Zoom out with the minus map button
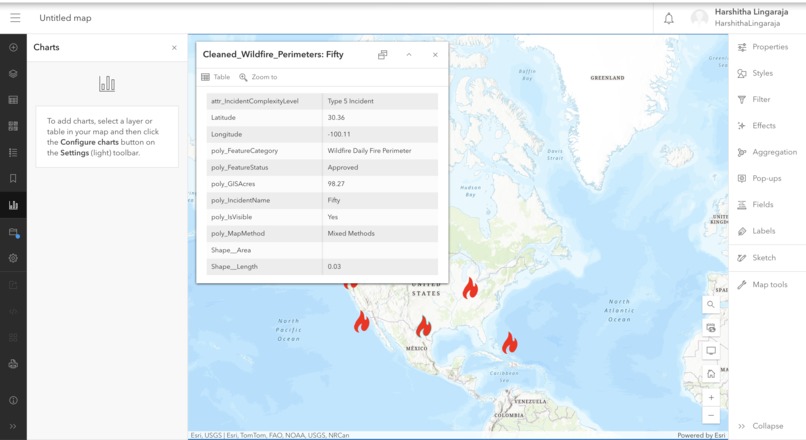The image size is (806, 440). (711, 415)
